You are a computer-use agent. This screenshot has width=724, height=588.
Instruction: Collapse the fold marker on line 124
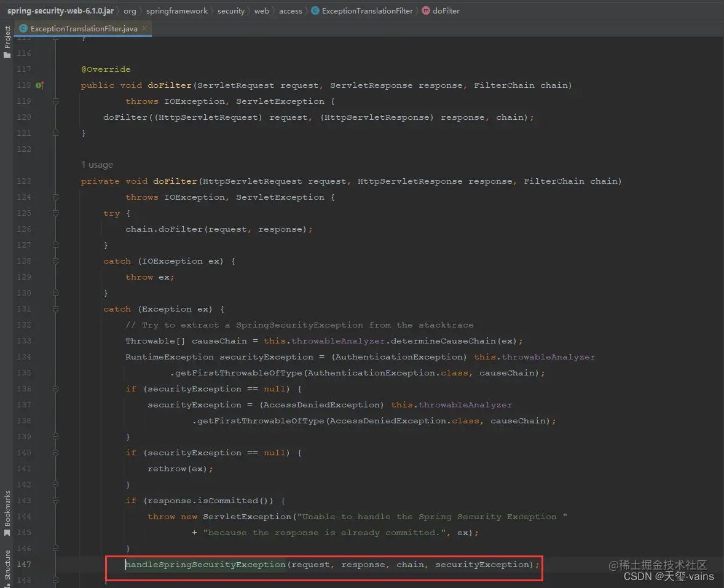(x=55, y=197)
